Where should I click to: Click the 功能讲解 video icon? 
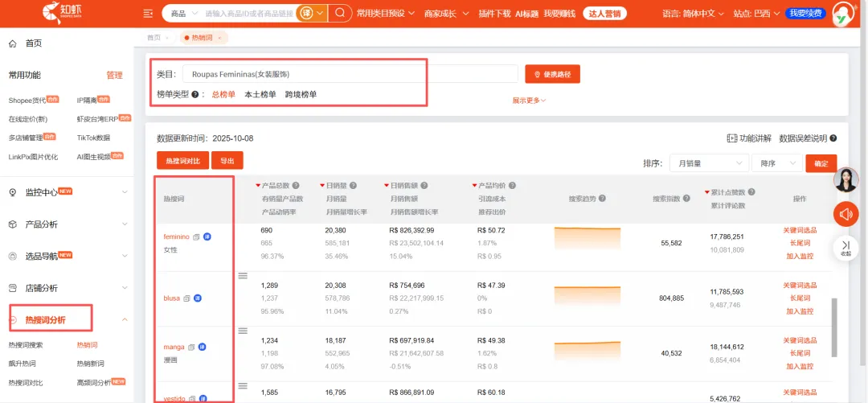732,138
